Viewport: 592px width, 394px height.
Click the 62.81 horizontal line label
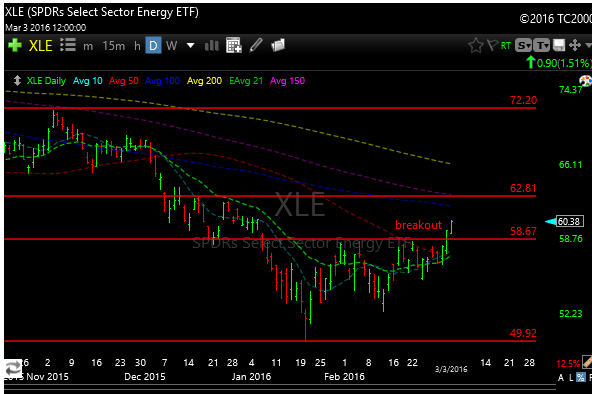pos(523,188)
